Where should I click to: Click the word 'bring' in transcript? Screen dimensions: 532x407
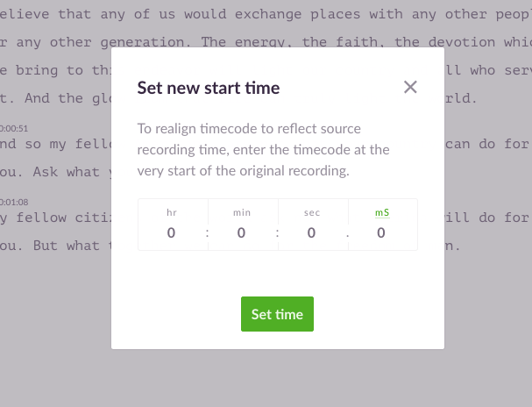coord(37,70)
